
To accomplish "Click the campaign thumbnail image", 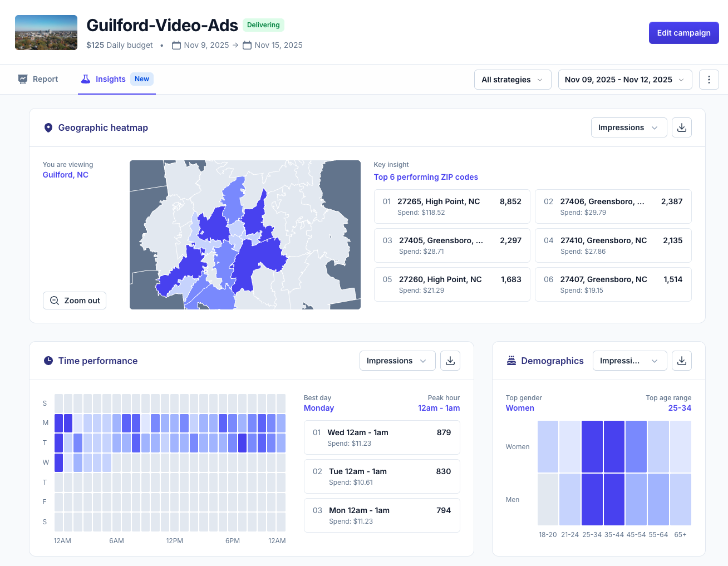I will [x=46, y=32].
